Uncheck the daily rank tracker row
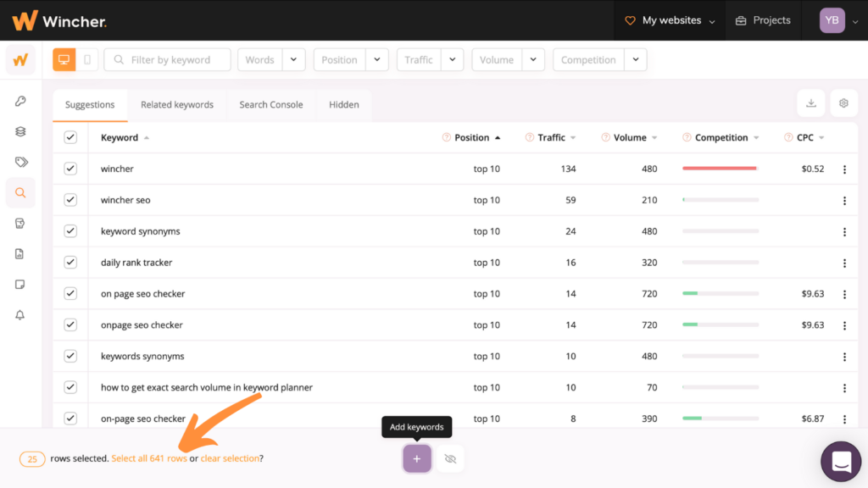The image size is (868, 488). pyautogui.click(x=70, y=263)
